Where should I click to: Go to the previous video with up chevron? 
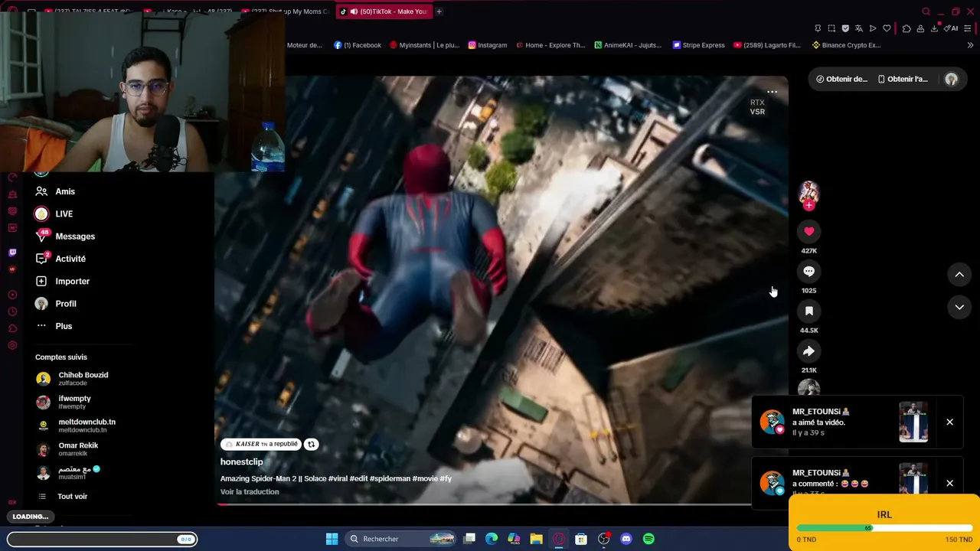(x=959, y=275)
